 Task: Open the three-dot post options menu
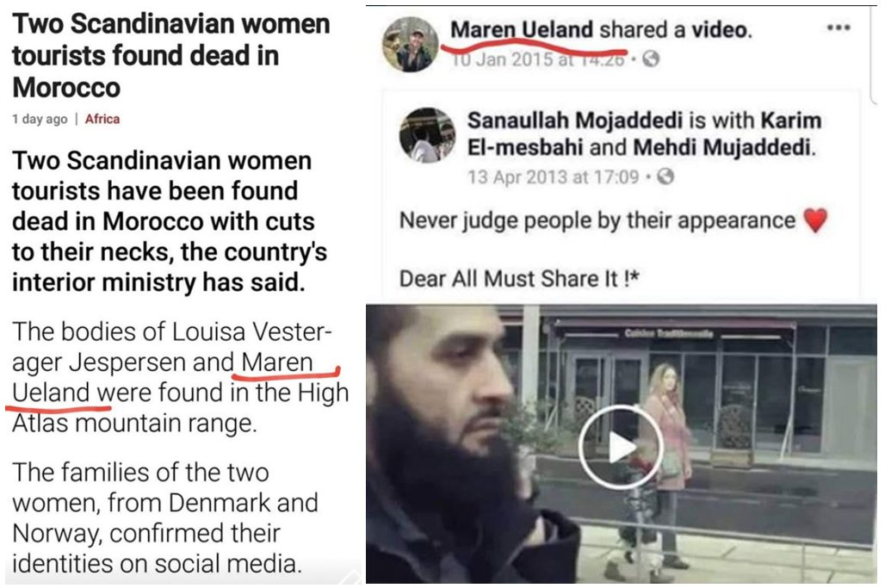coord(839,28)
